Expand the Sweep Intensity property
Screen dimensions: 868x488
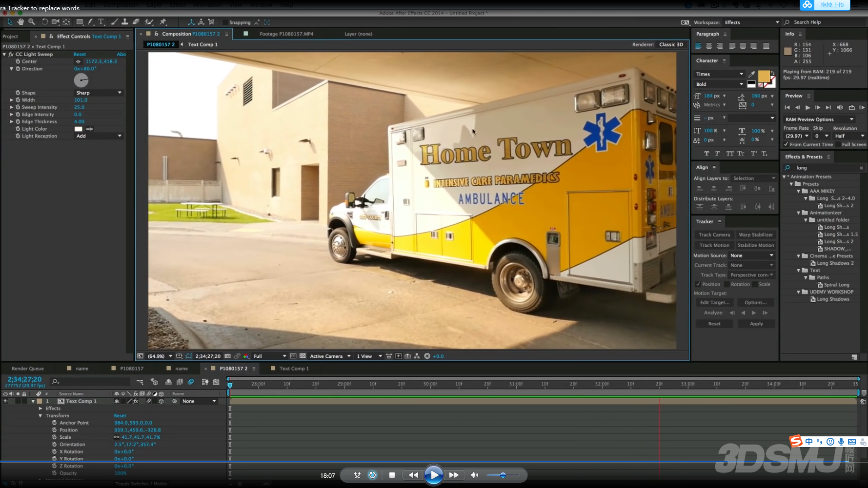(x=12, y=107)
